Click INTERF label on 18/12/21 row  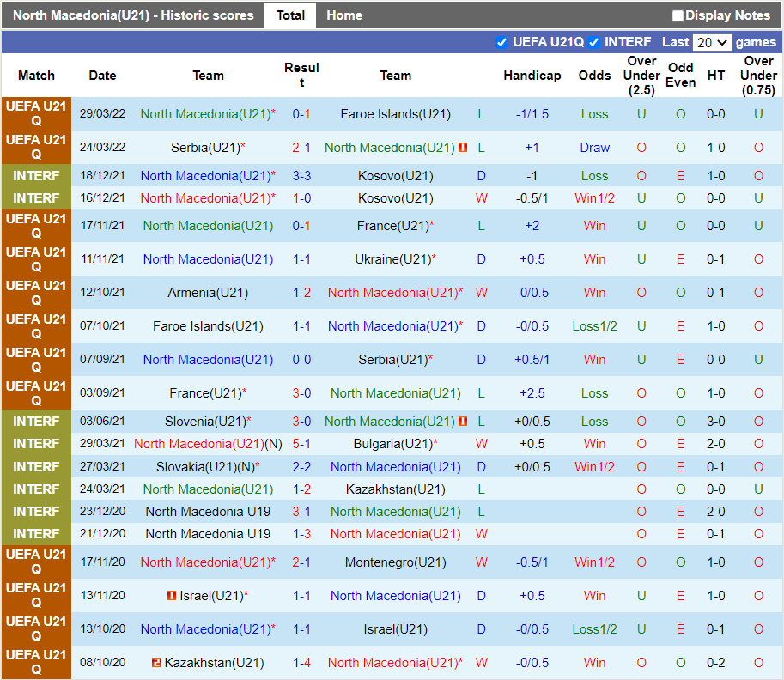tap(36, 176)
